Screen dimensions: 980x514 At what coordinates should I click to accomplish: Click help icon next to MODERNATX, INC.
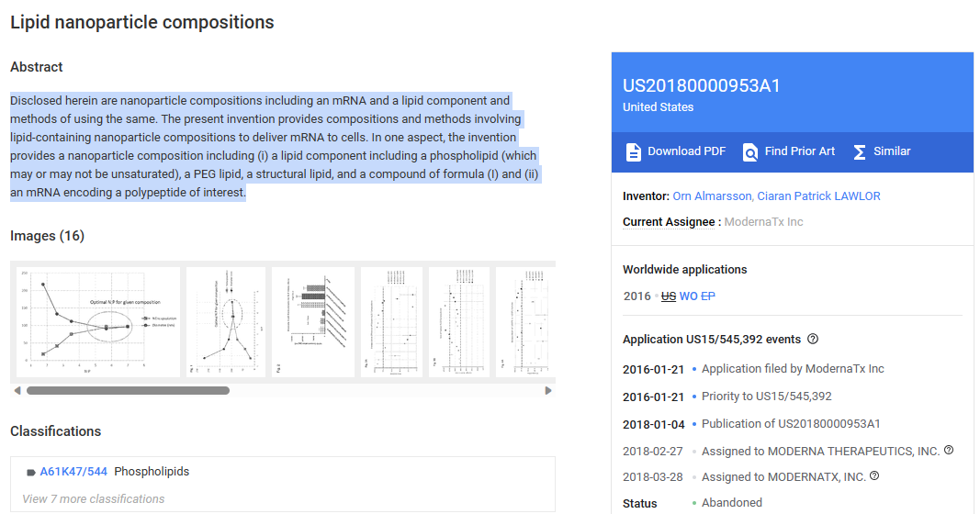tap(874, 475)
